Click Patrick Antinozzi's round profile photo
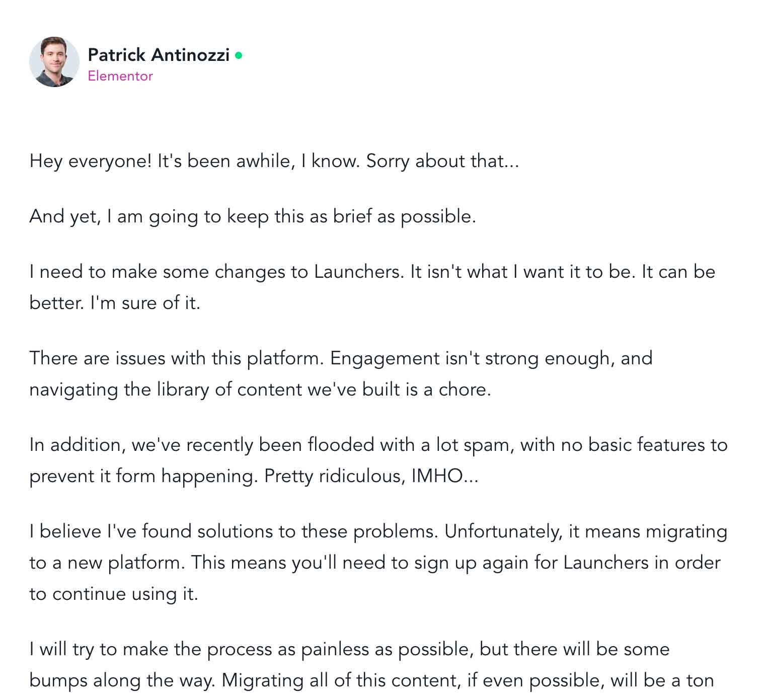Image resolution: width=767 pixels, height=700 pixels. point(54,62)
